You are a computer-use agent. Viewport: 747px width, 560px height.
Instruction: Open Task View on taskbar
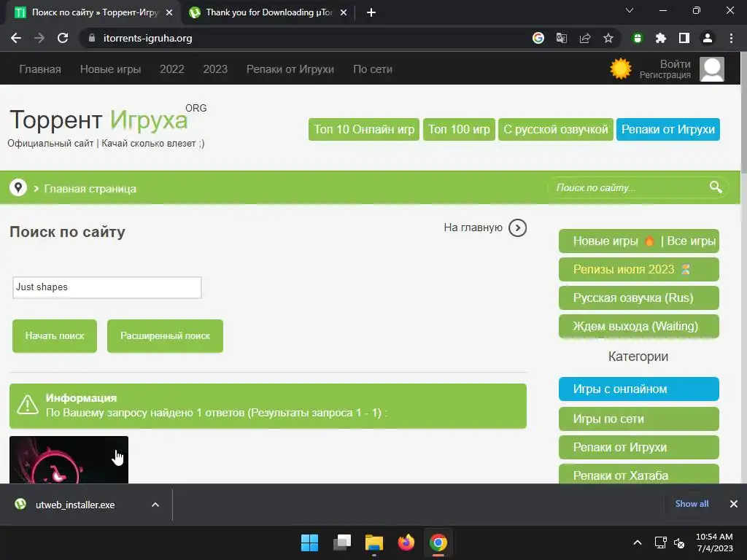341,542
